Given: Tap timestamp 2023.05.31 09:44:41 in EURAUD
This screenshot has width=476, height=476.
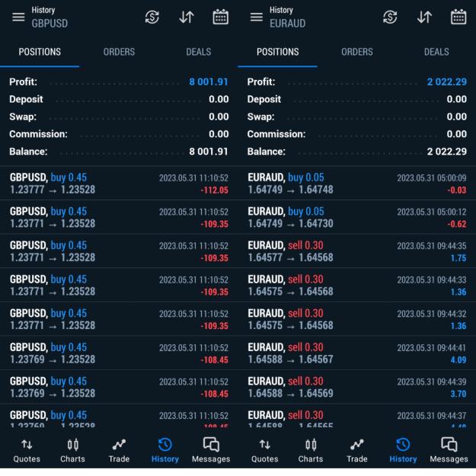Looking at the screenshot, I should pos(432,348).
